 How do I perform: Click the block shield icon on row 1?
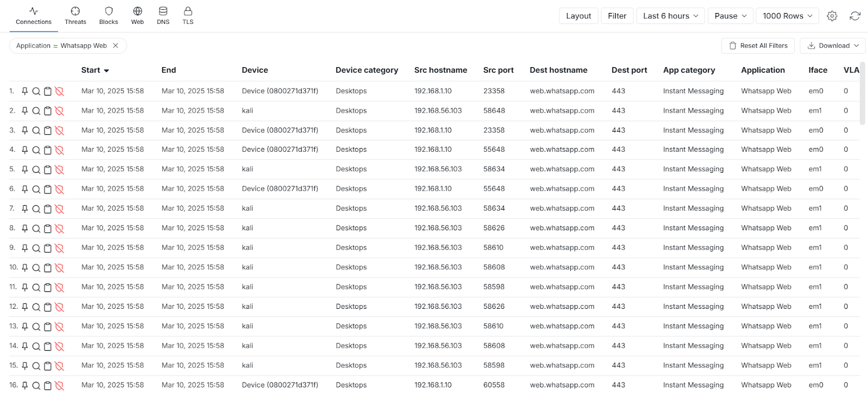(x=60, y=92)
